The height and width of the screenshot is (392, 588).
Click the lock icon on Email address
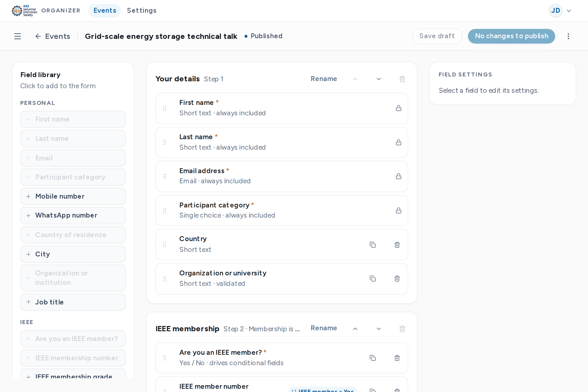click(399, 176)
